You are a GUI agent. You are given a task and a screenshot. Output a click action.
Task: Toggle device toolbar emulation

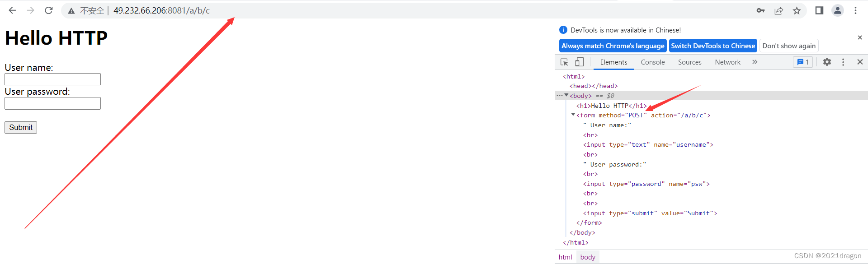click(579, 62)
